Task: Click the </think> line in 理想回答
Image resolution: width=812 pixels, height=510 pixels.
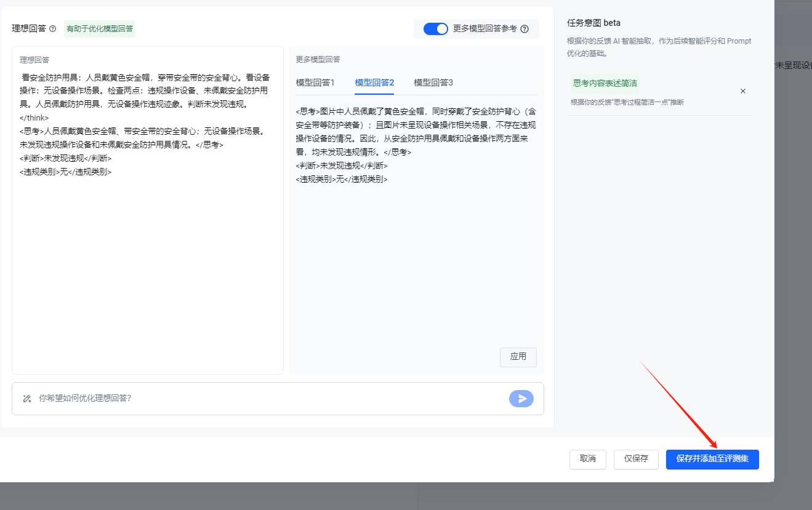Action: 34,118
